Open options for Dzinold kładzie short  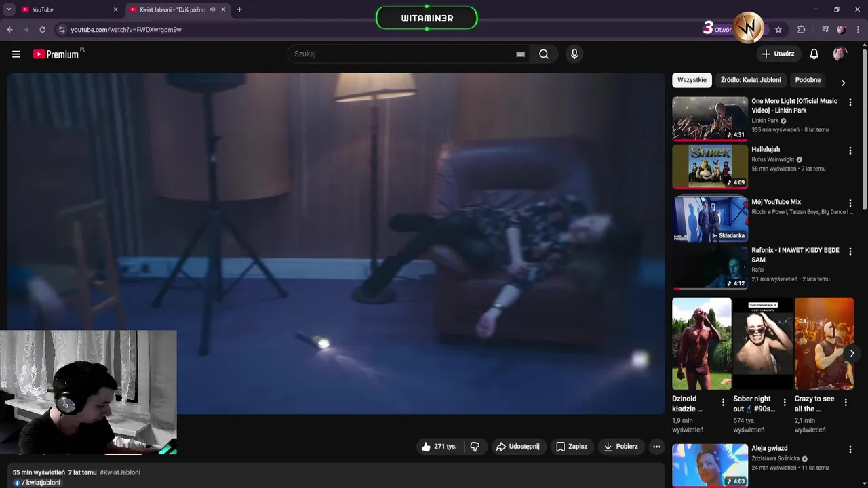pyautogui.click(x=723, y=402)
